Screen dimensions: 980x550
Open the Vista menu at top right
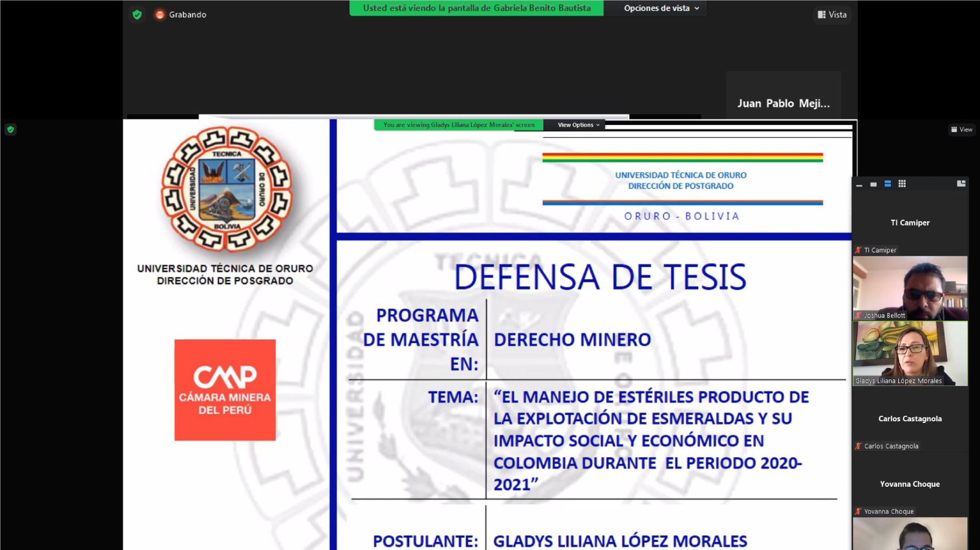pos(832,15)
